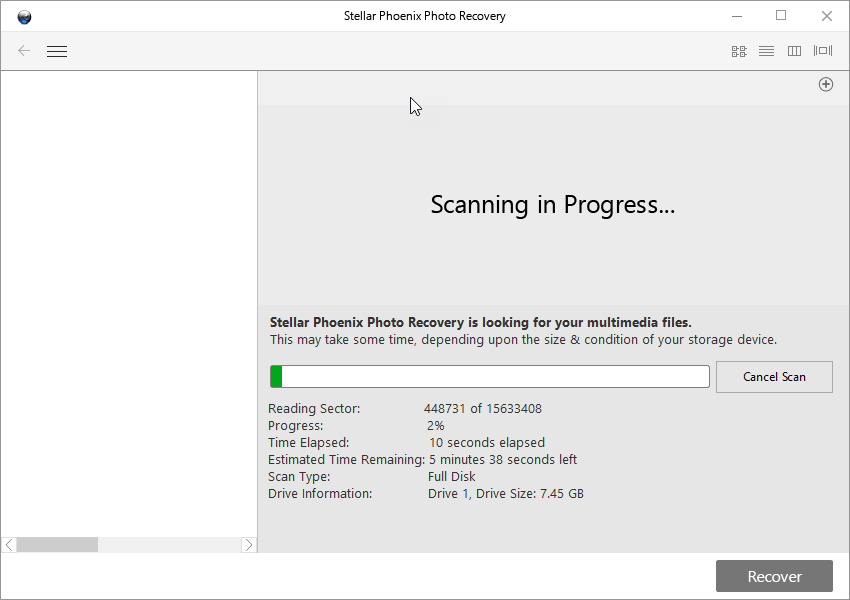Click the '2%' progress value
Image resolution: width=850 pixels, height=600 pixels.
click(436, 425)
